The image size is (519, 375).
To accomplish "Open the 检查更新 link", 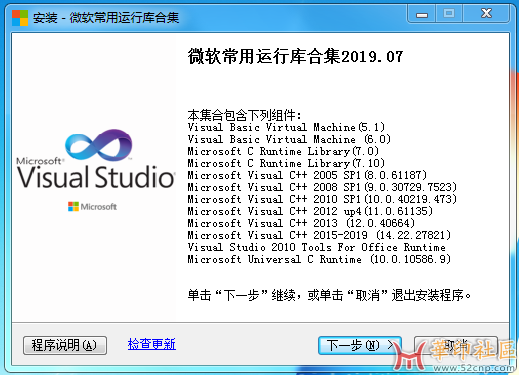I will coord(152,344).
